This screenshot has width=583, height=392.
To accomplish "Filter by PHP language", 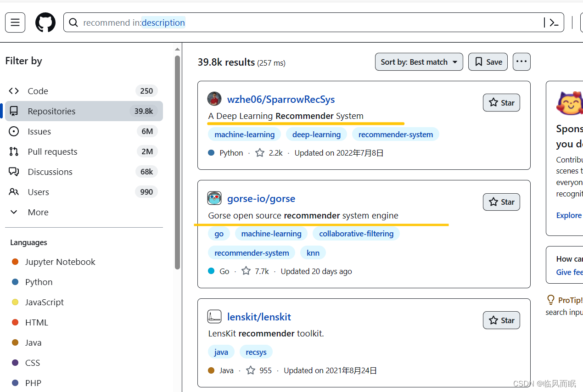I will 33,383.
